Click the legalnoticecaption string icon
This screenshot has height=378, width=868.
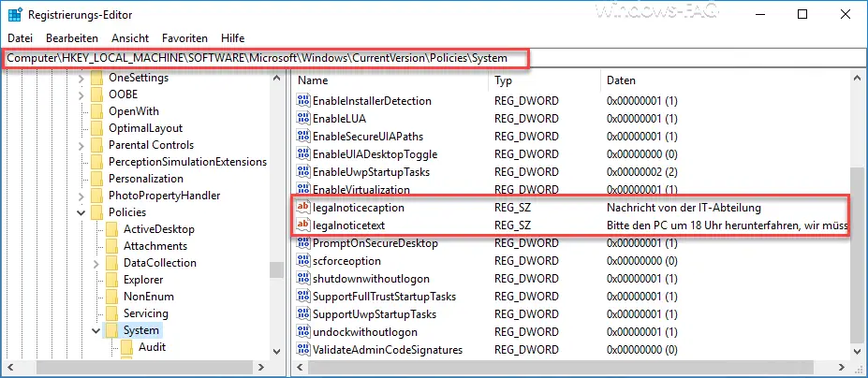point(303,208)
